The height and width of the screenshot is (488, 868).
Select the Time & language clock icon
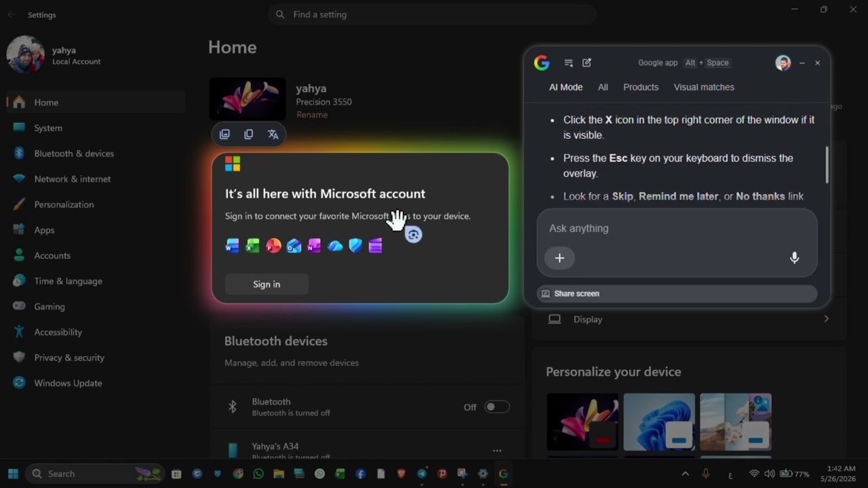tap(19, 281)
